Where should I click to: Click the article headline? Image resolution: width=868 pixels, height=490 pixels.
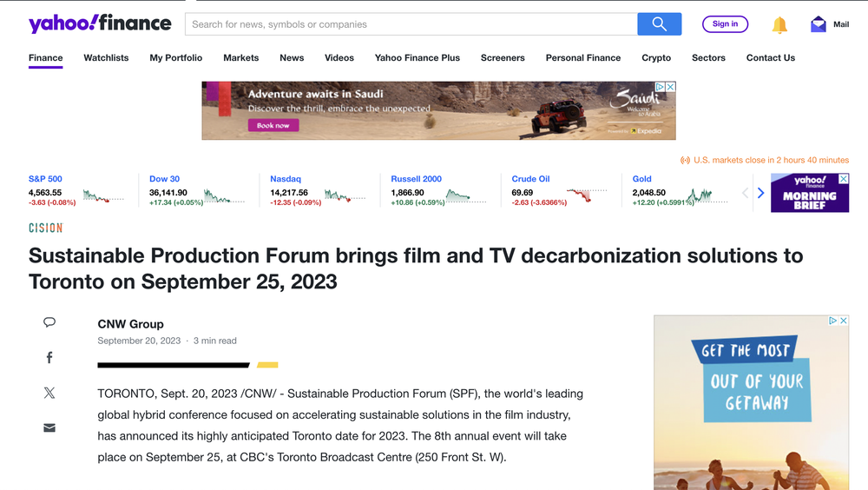pos(416,268)
